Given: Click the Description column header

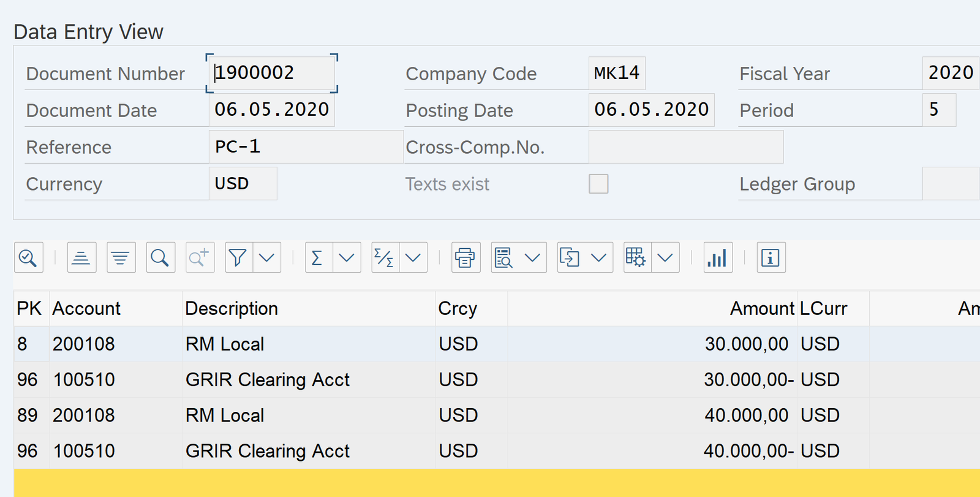Looking at the screenshot, I should [x=232, y=308].
